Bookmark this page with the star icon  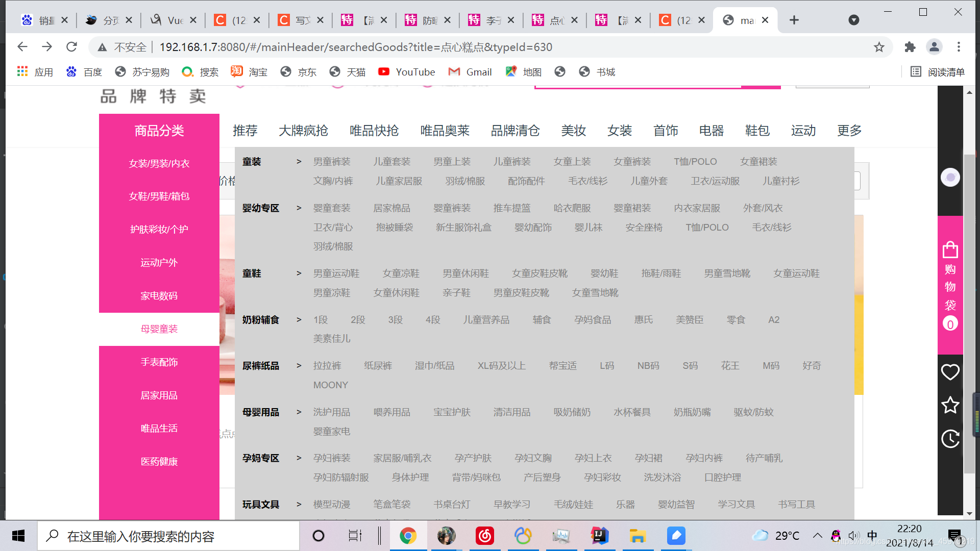click(x=879, y=47)
